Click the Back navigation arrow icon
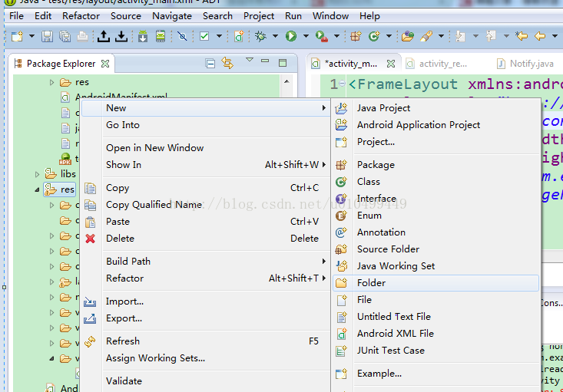This screenshot has height=392, width=563. pyautogui.click(x=540, y=36)
